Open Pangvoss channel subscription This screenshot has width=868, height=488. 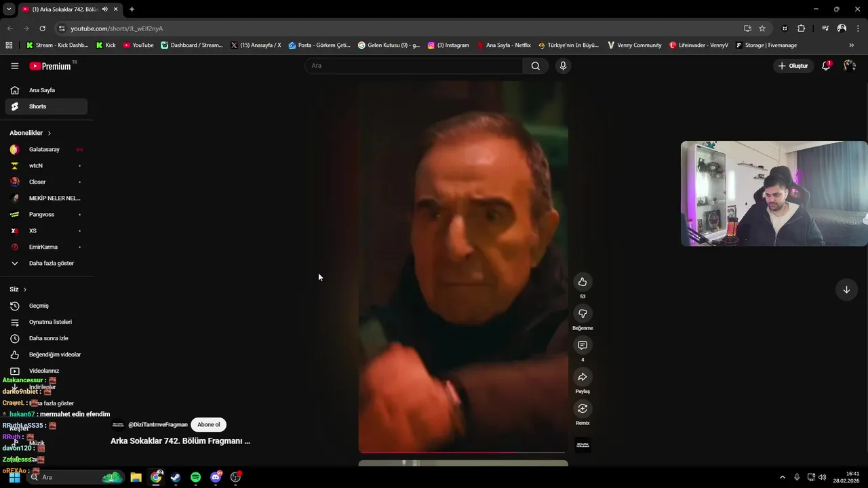pyautogui.click(x=46, y=214)
